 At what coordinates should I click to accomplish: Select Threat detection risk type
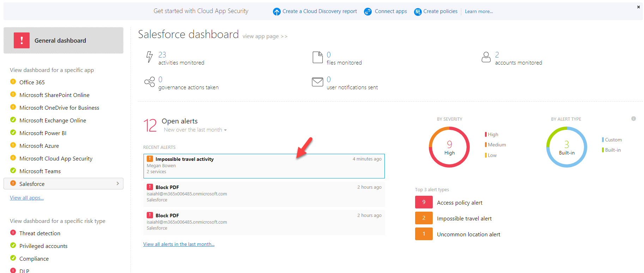(x=40, y=233)
